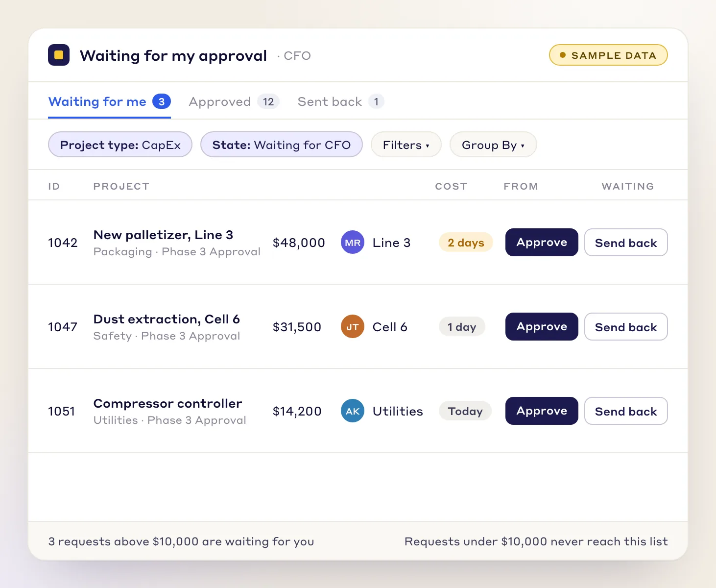Click the 1 day waiting badge
This screenshot has height=588, width=716.
(x=462, y=327)
